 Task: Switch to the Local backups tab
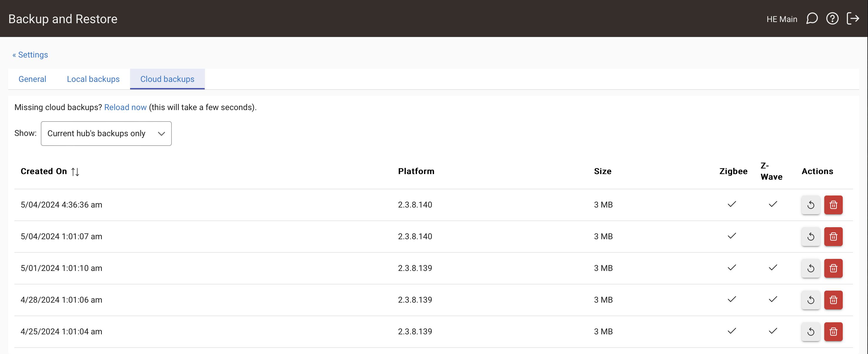[x=93, y=79]
